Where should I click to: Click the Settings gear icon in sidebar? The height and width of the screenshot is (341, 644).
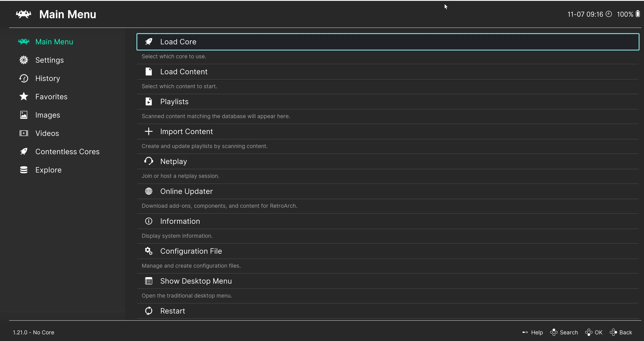pyautogui.click(x=24, y=60)
